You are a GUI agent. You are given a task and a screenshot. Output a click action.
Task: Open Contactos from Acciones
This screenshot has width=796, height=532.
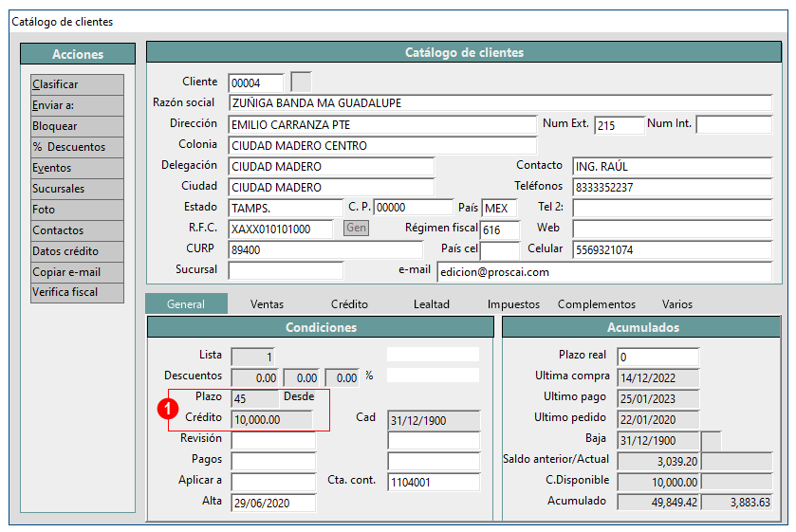click(x=77, y=229)
